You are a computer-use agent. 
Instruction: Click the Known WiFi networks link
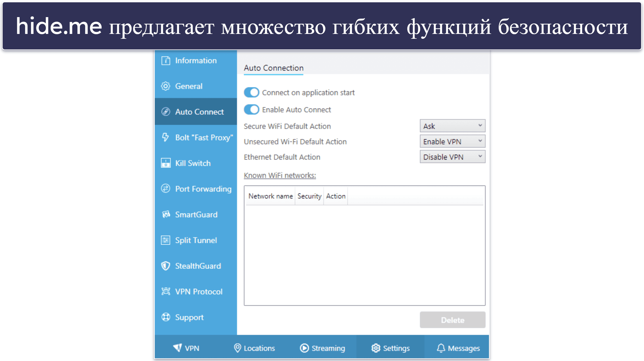pos(280,175)
